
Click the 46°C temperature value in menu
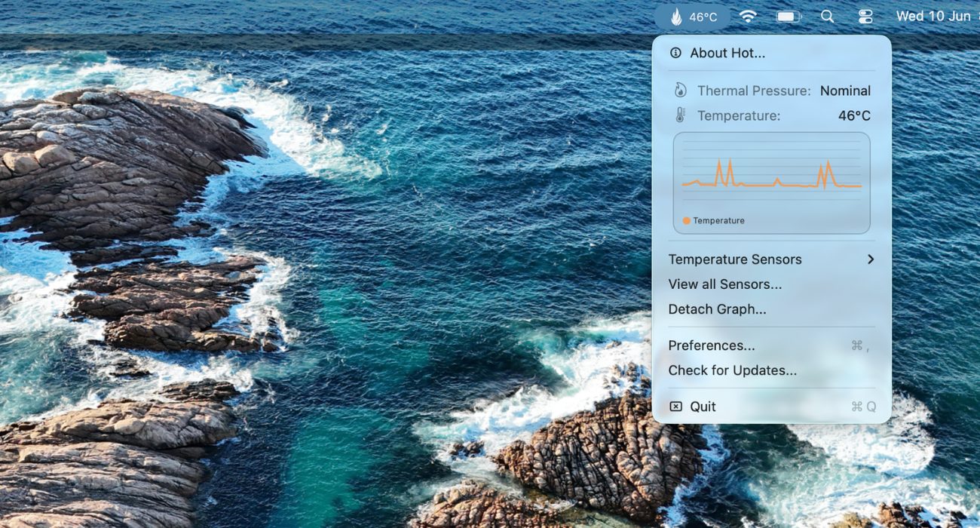pyautogui.click(x=854, y=115)
